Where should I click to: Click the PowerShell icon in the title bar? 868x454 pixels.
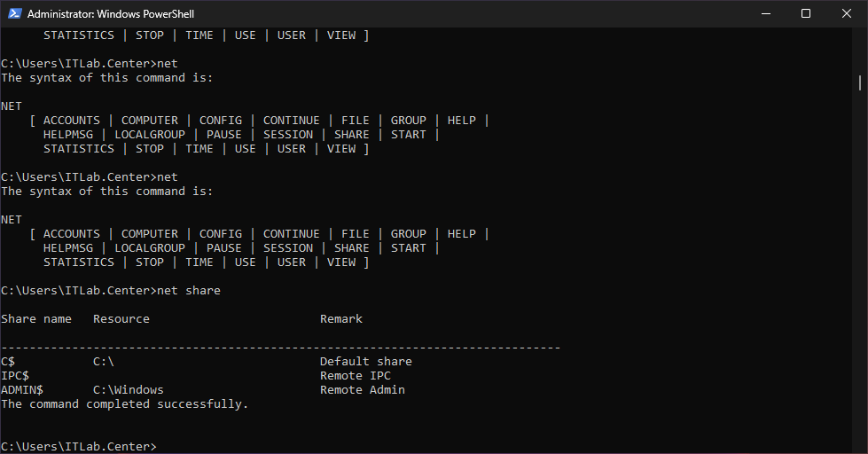tap(13, 13)
